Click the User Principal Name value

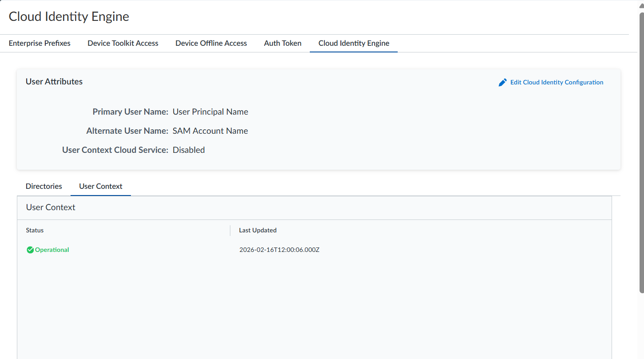coord(210,112)
